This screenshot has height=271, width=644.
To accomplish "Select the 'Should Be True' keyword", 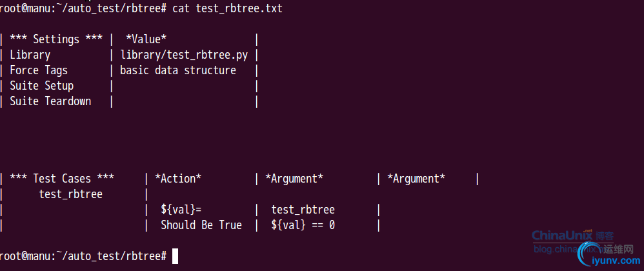I will [x=201, y=225].
